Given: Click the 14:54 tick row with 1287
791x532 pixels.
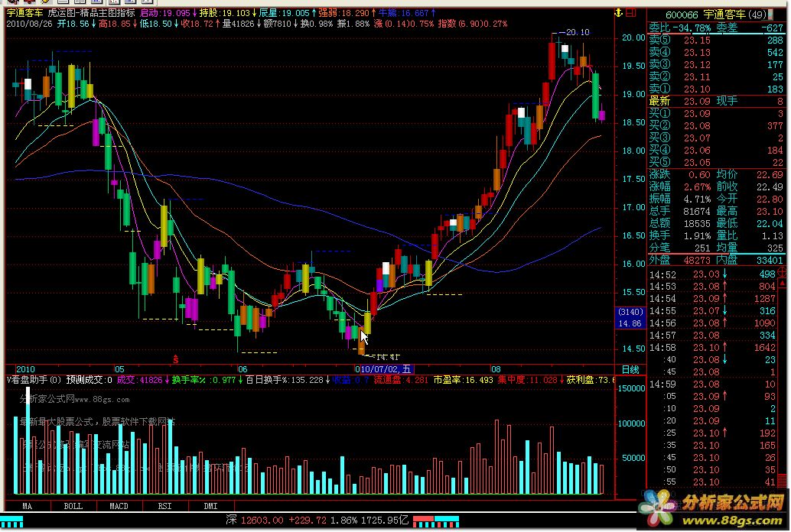Looking at the screenshot, I should (x=712, y=299).
